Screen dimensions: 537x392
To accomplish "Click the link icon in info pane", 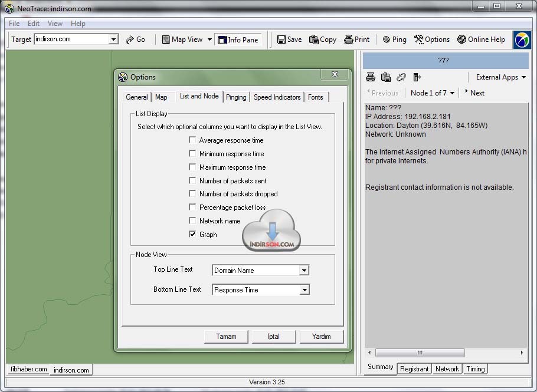I will click(401, 77).
